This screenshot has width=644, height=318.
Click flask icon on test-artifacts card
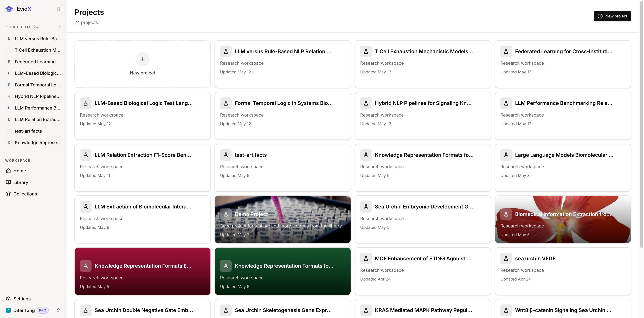[x=226, y=155]
